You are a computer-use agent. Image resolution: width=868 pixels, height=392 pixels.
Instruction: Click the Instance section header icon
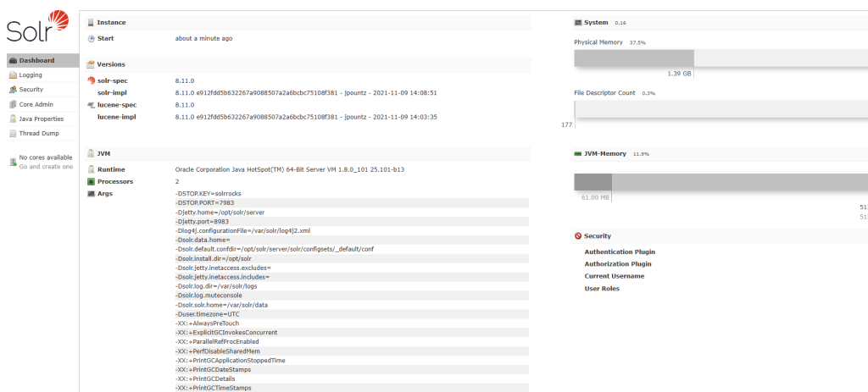coord(91,22)
